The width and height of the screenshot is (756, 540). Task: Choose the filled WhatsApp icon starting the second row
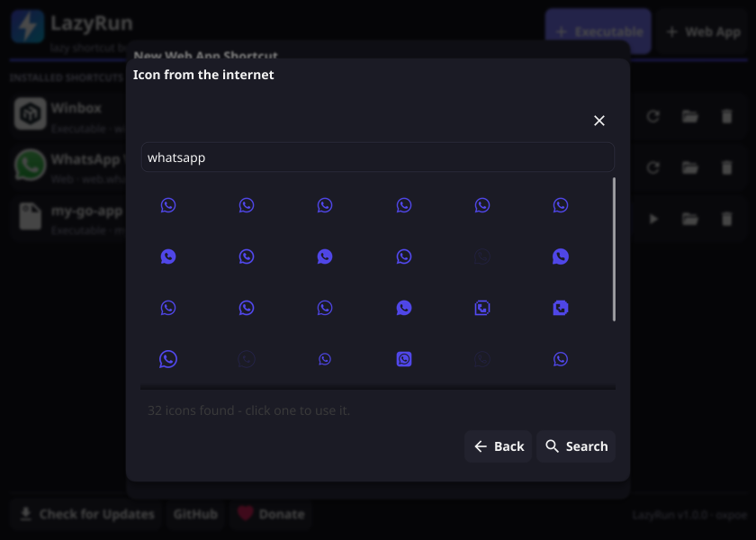(167, 256)
